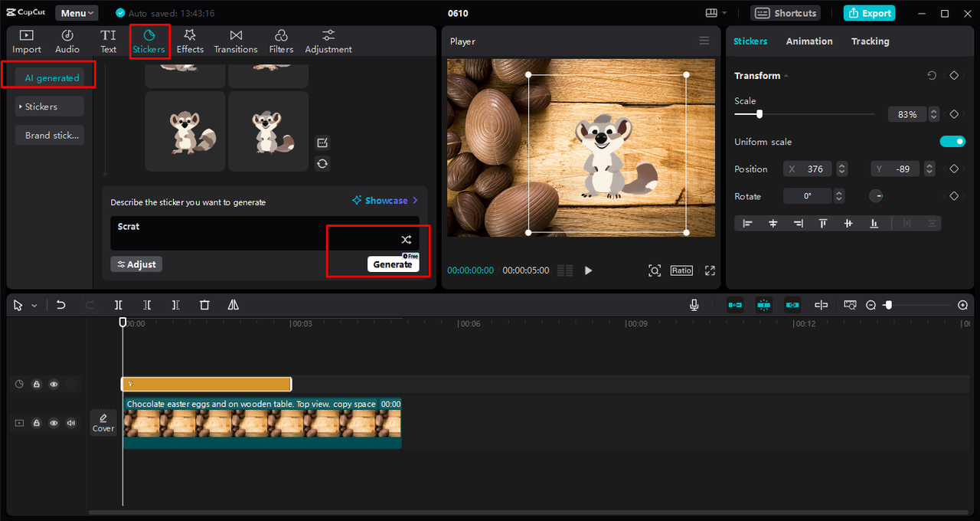Click the Scale slider handle
Image resolution: width=980 pixels, height=521 pixels.
759,114
